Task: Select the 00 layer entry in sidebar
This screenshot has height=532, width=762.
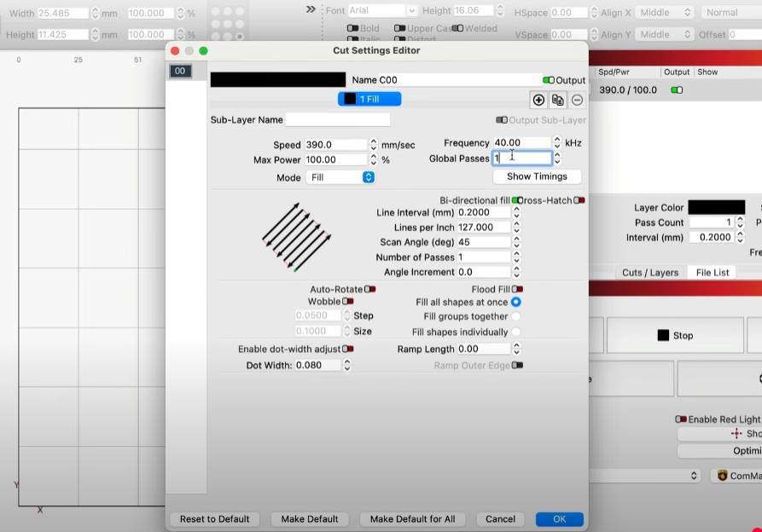Action: [180, 72]
